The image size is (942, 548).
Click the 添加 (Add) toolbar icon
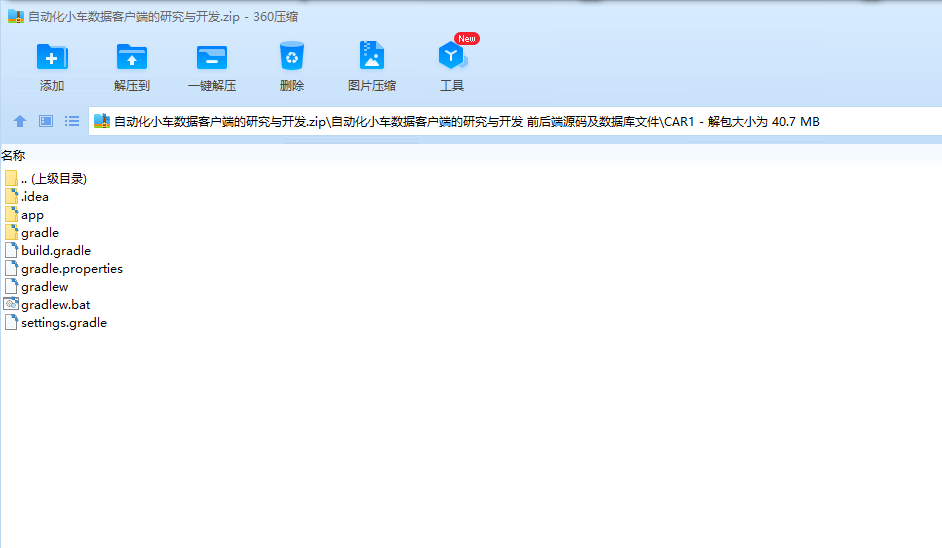[x=52, y=58]
